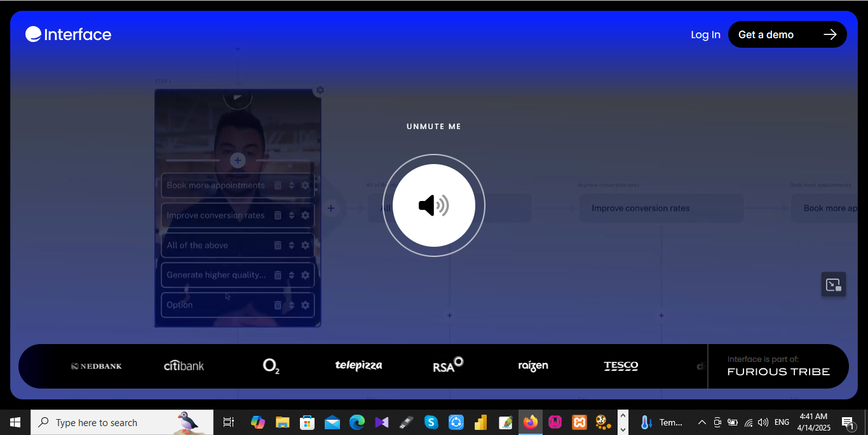
Task: Click the plus connector right of the step card
Action: 331,208
